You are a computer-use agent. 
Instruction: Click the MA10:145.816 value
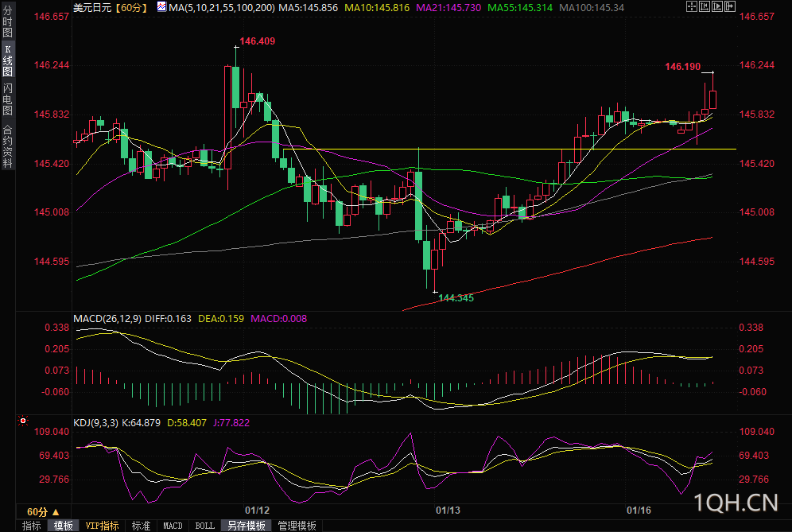tap(377, 8)
